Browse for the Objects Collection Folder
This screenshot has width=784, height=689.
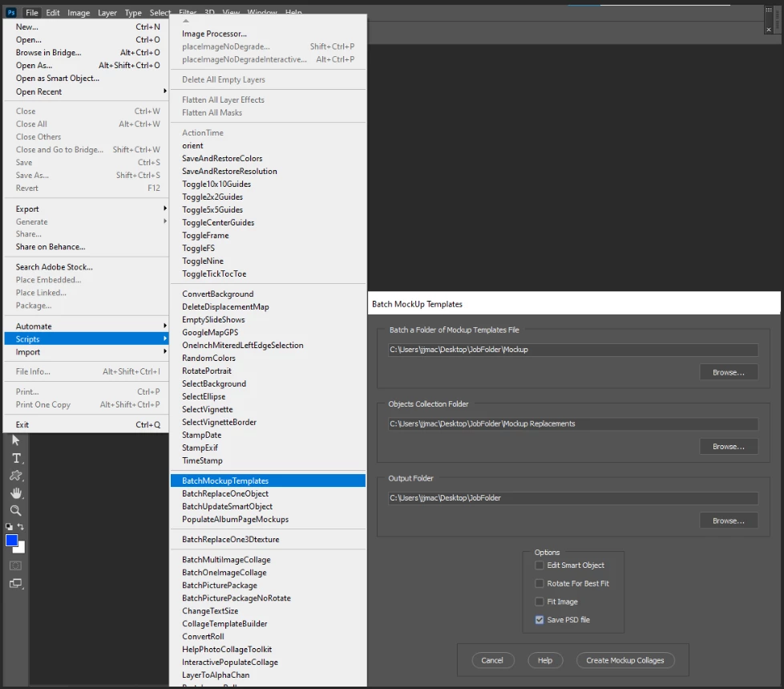point(729,446)
